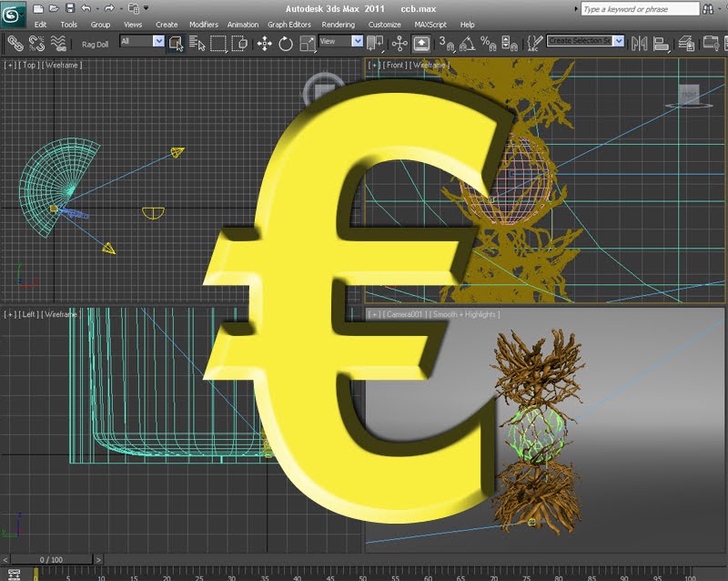Activate the Unlink Selection tool
This screenshot has height=581, width=728.
click(x=36, y=44)
